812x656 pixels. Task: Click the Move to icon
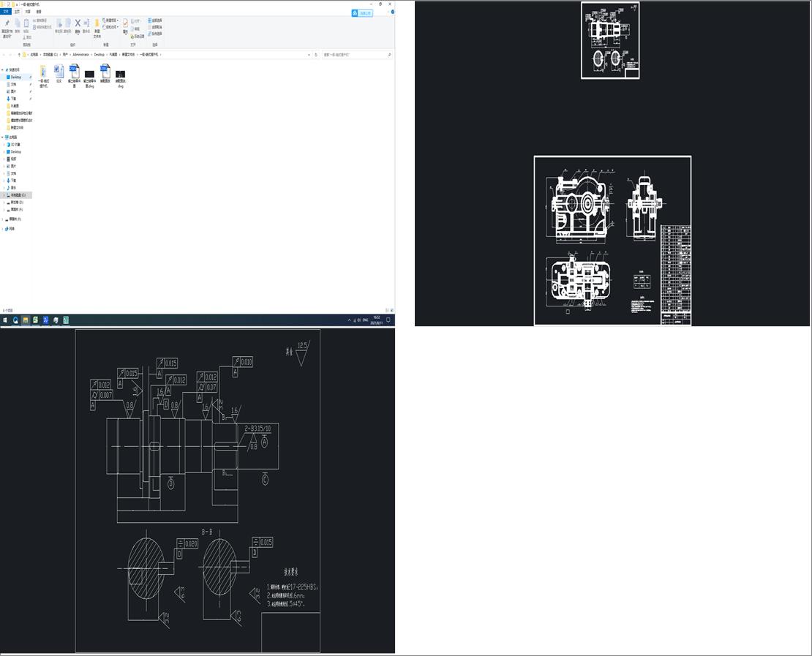tap(59, 24)
